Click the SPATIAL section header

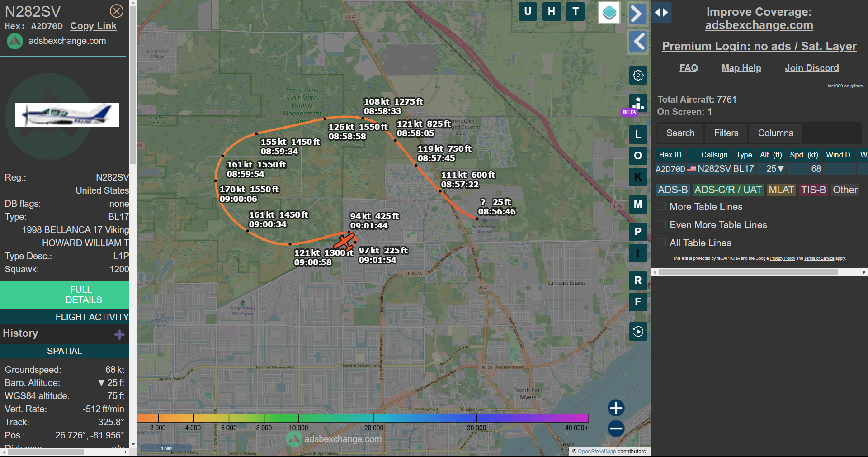pos(65,351)
